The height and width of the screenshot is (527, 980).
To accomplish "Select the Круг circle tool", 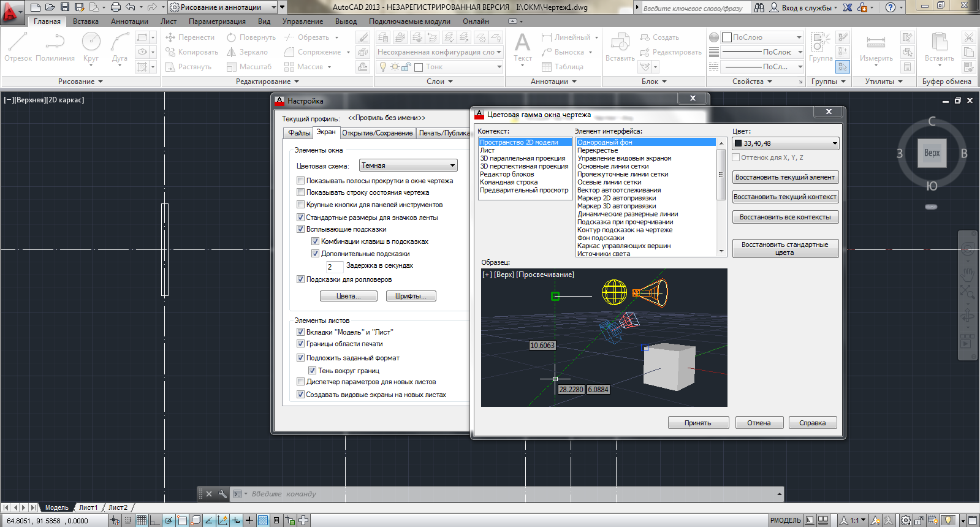I will (x=91, y=47).
